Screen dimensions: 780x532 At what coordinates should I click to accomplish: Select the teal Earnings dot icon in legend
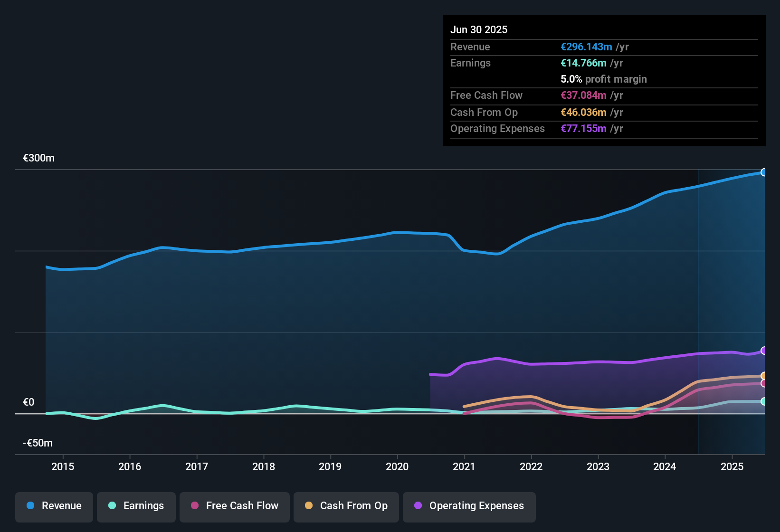[112, 506]
